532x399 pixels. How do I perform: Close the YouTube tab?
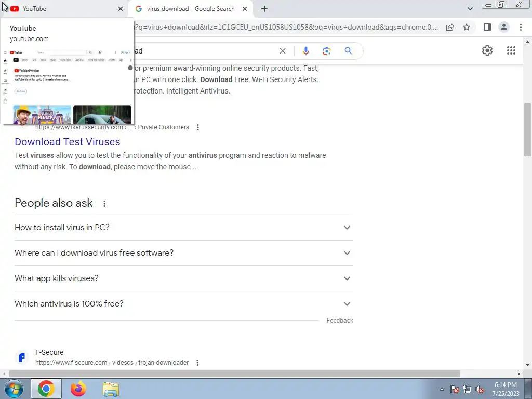tap(121, 9)
